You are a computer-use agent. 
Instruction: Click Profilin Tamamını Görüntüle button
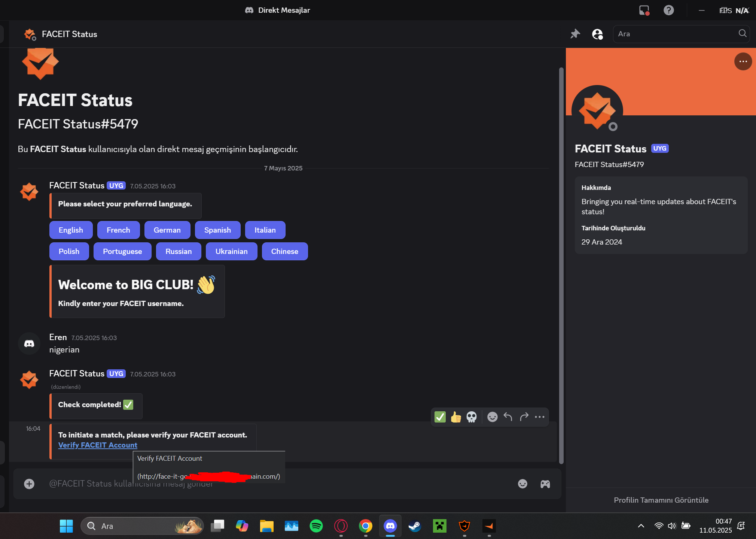pyautogui.click(x=661, y=500)
